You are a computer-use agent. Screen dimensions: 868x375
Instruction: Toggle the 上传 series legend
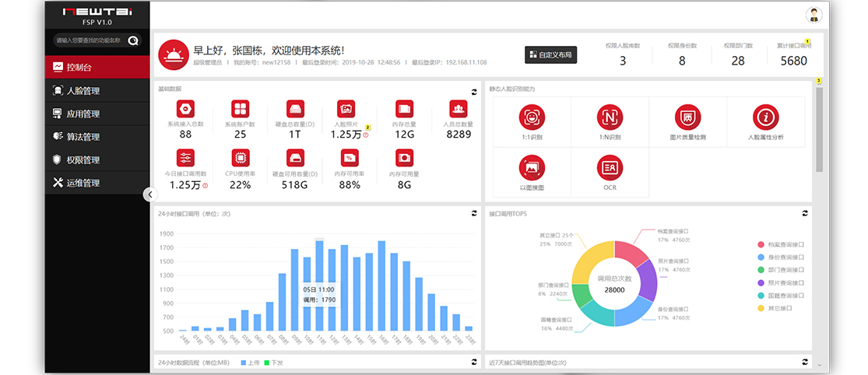pyautogui.click(x=249, y=363)
